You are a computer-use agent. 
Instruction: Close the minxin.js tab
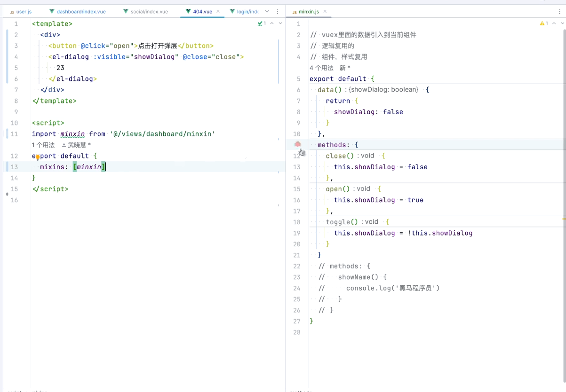coord(325,11)
